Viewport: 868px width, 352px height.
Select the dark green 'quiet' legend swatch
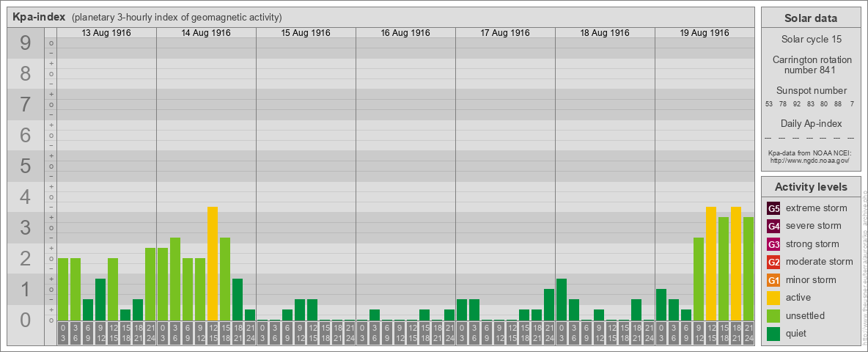[773, 334]
